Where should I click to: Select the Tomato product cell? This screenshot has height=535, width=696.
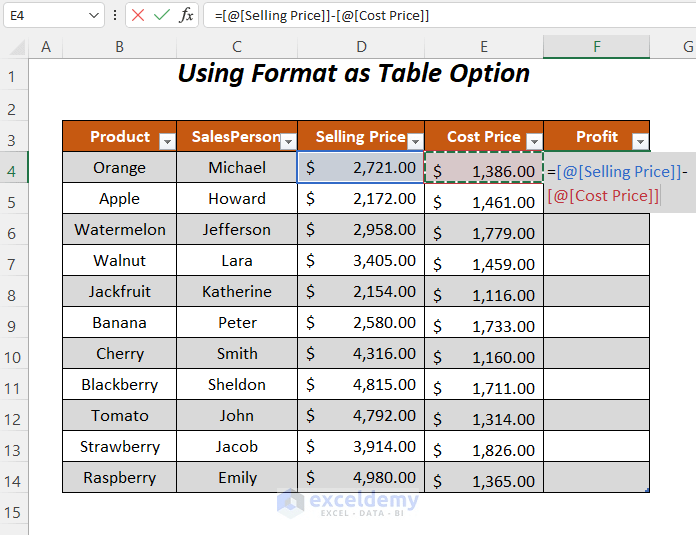tap(119, 416)
